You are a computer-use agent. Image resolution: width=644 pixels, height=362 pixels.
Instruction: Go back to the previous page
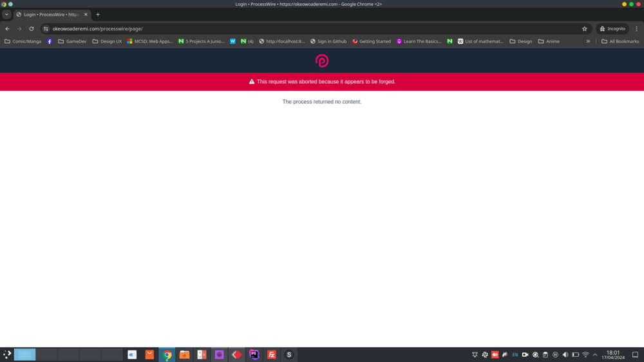coord(7,29)
